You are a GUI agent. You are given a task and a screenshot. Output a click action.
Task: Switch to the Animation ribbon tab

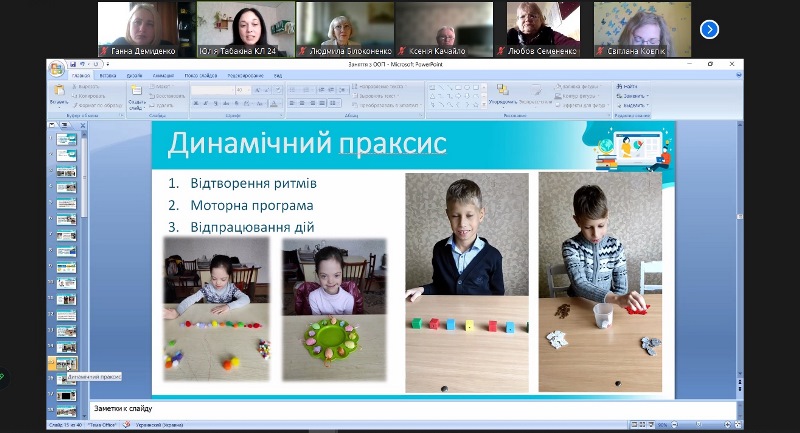164,75
